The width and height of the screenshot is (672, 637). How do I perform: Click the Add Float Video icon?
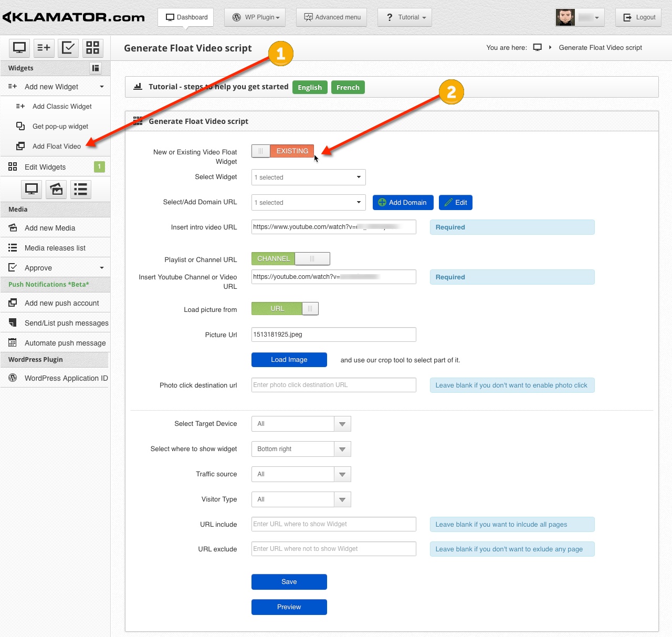20,146
